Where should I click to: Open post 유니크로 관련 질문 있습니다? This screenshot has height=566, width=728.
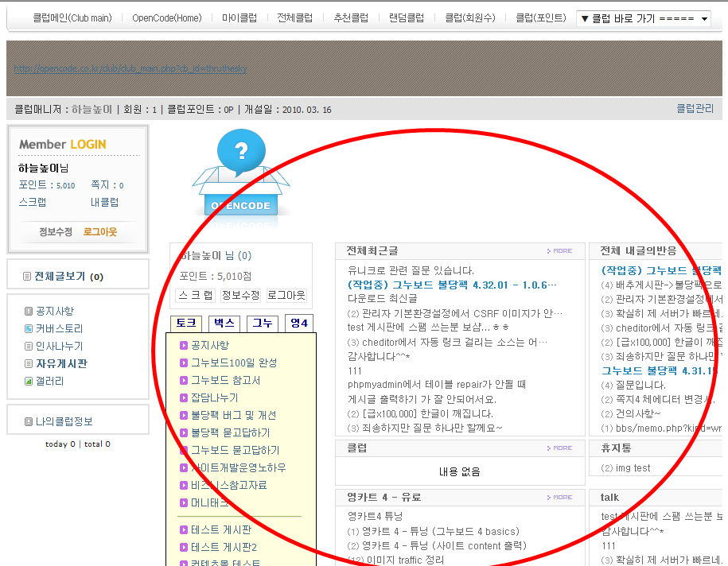tap(411, 270)
